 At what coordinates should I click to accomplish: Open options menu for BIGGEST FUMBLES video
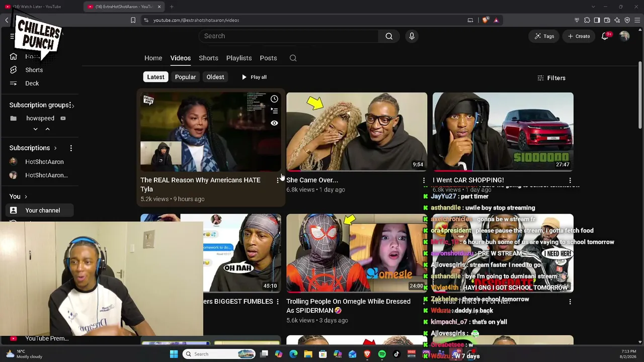tap(277, 302)
